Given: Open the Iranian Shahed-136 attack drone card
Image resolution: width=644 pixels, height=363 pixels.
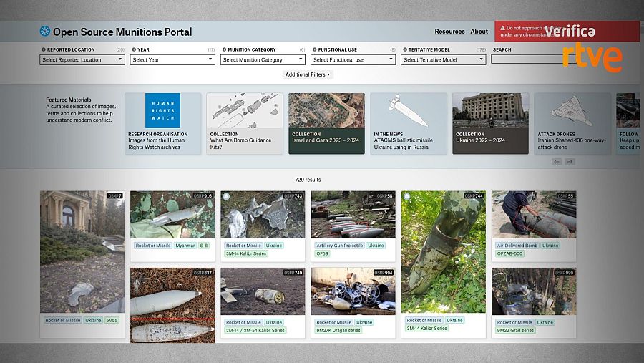Looking at the screenshot, I should (x=572, y=123).
